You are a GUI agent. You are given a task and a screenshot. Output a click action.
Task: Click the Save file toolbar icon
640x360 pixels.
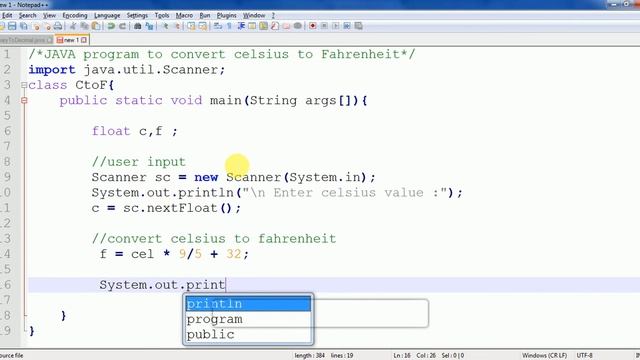tap(12, 26)
